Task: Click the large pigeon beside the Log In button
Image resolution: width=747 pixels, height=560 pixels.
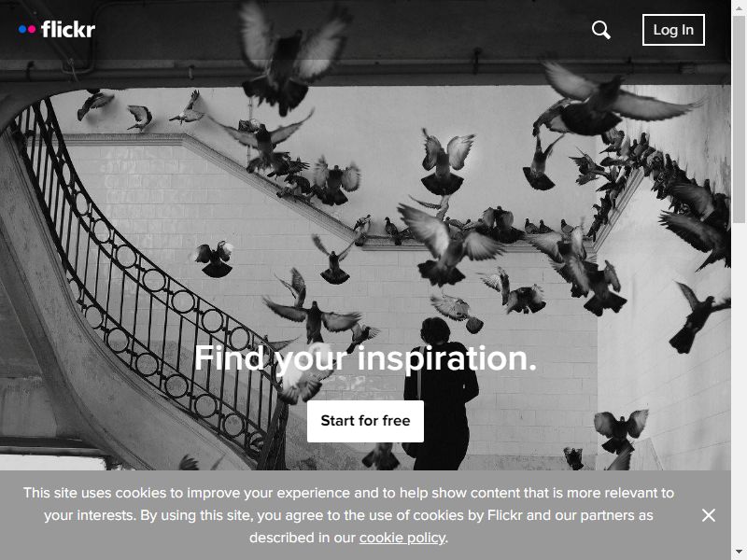Action: click(614, 102)
